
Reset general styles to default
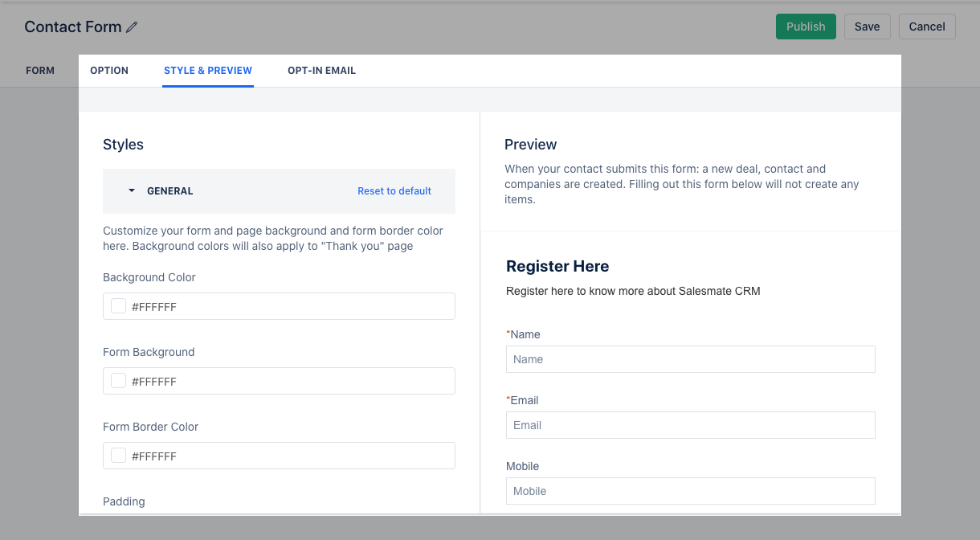point(394,191)
